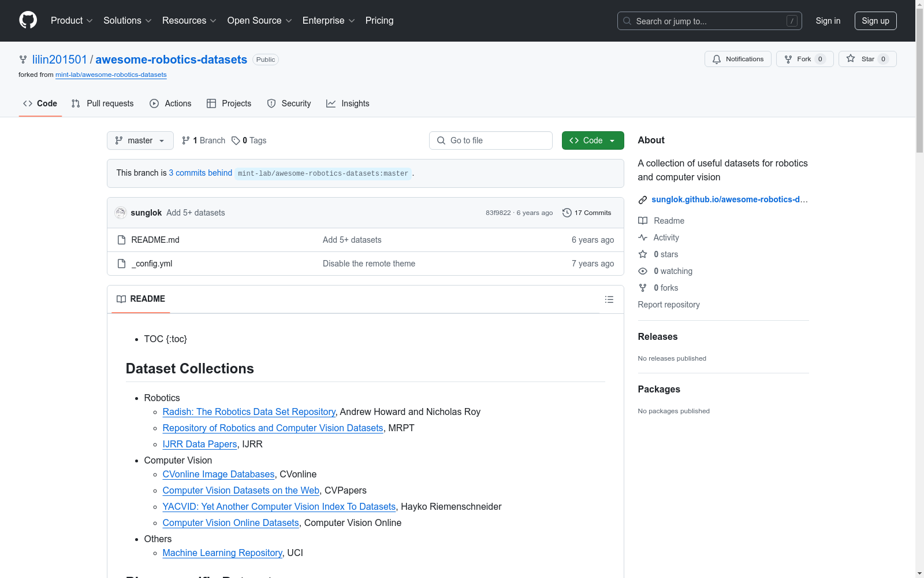View the 0 Tags link

pos(249,140)
